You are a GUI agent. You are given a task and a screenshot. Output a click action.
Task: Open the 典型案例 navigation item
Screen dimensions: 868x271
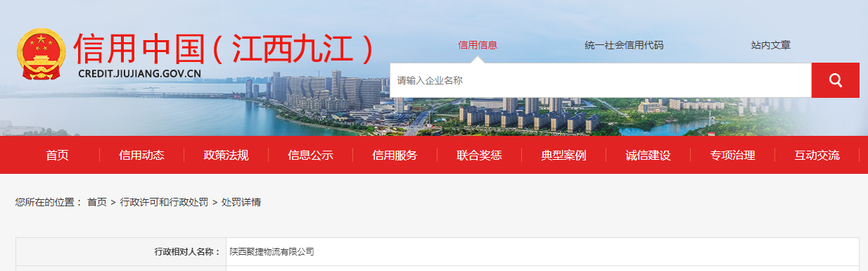[x=563, y=156]
